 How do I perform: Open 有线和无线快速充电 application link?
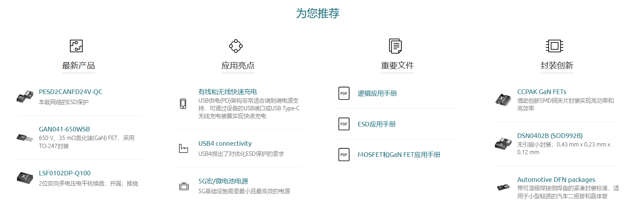pos(228,92)
